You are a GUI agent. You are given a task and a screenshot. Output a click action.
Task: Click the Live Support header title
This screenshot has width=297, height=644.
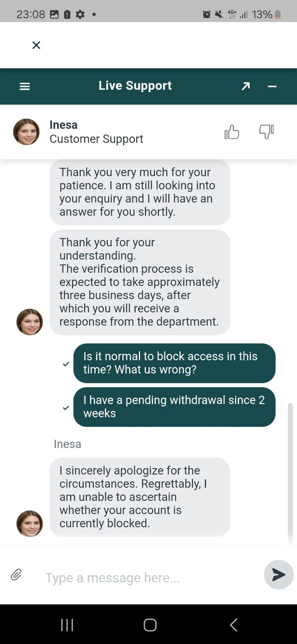135,86
